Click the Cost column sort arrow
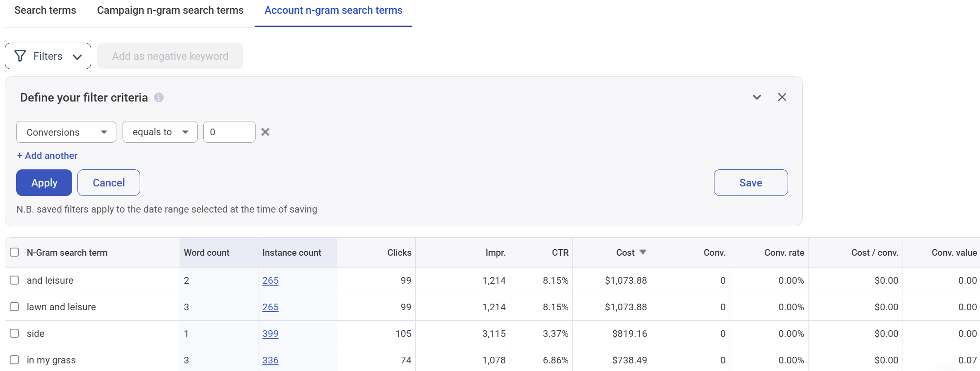This screenshot has width=980, height=371. 643,252
